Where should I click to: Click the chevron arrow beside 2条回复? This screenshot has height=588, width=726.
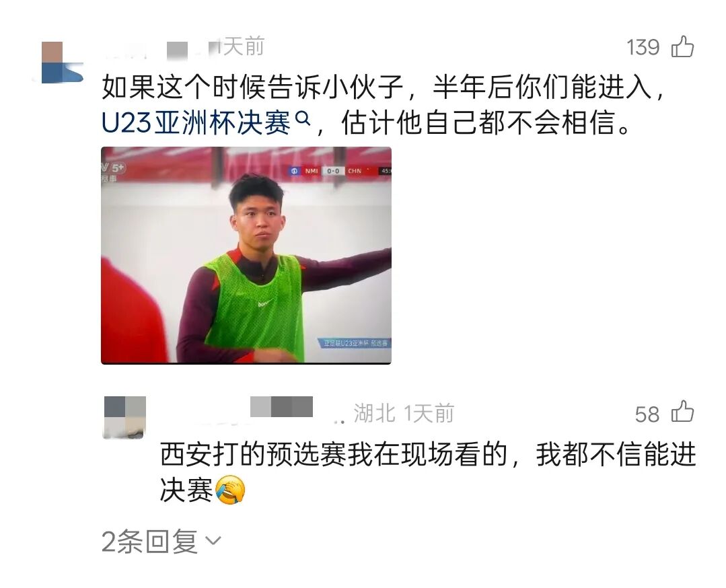pos(213,541)
